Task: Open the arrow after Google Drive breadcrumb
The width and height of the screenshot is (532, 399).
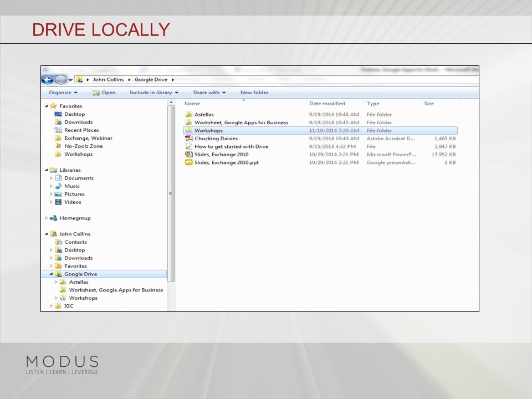Action: [173, 80]
